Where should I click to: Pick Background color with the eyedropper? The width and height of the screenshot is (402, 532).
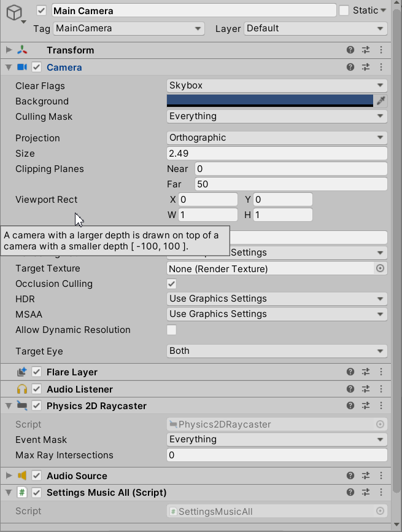click(381, 101)
